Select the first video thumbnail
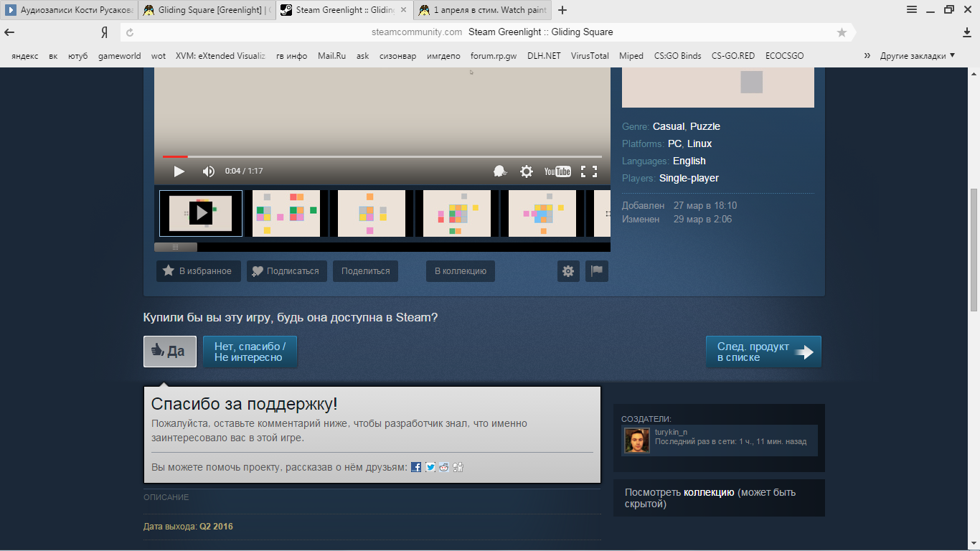980x551 pixels. point(201,213)
